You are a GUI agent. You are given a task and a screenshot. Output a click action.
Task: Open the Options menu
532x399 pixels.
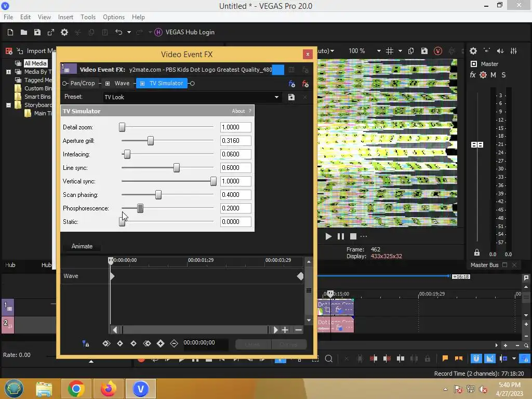[114, 17]
